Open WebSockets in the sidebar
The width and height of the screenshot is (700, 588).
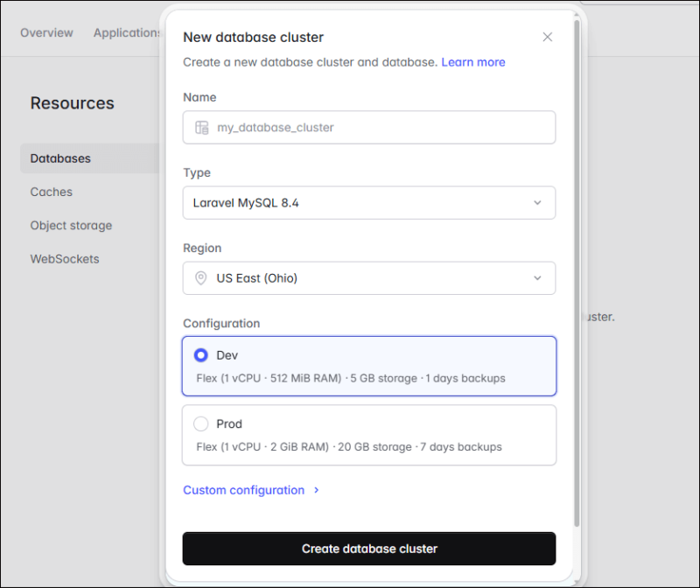(x=65, y=259)
